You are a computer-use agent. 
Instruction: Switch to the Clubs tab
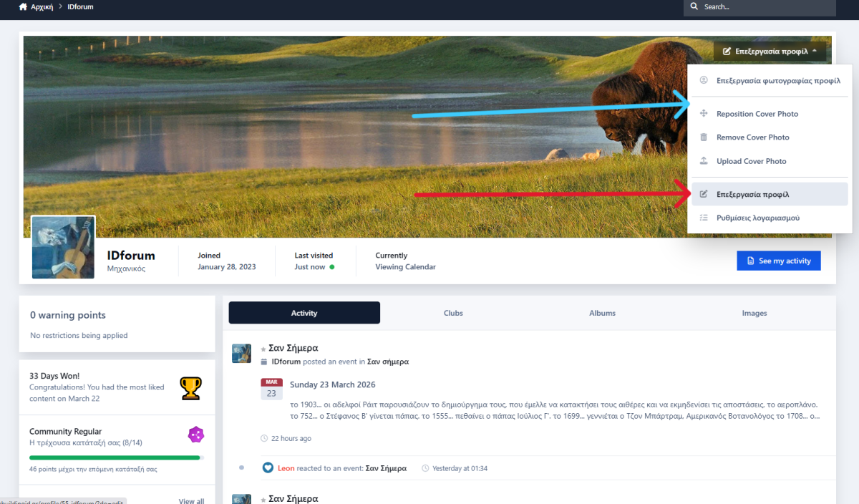(x=453, y=313)
